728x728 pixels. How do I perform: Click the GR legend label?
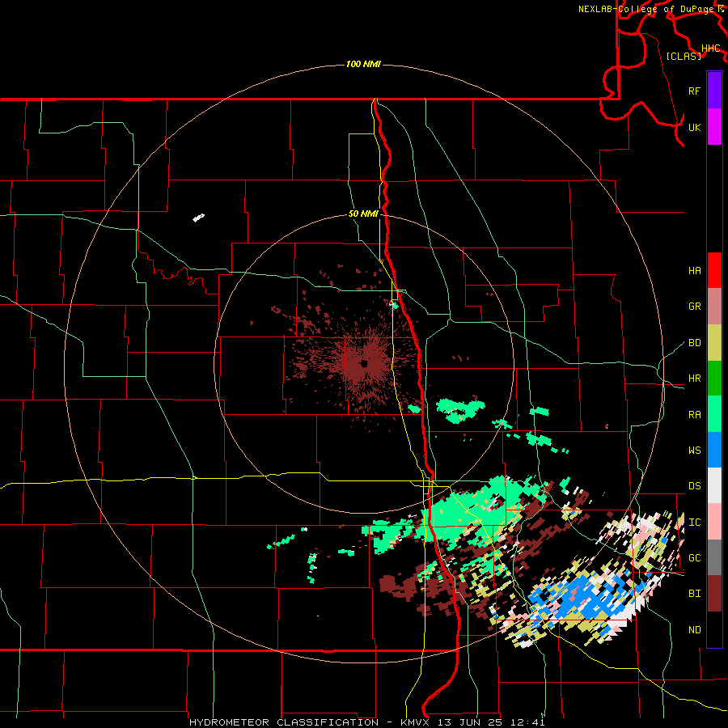(694, 307)
